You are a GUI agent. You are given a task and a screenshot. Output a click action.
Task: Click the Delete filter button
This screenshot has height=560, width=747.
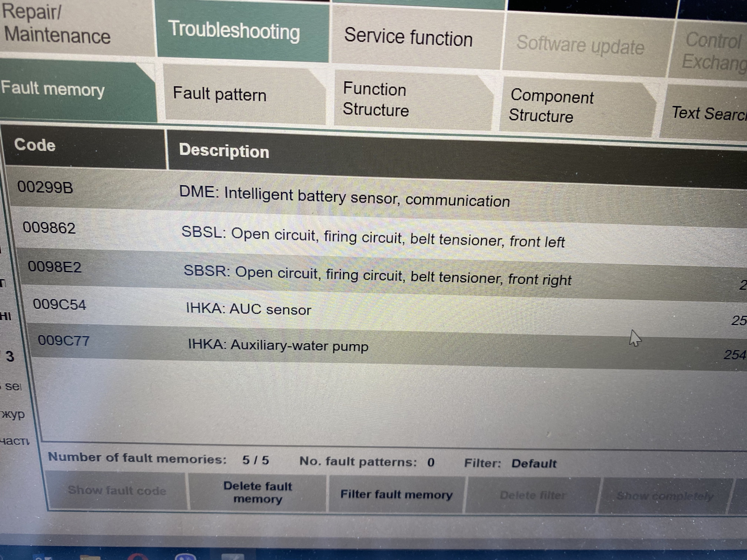[x=532, y=495]
